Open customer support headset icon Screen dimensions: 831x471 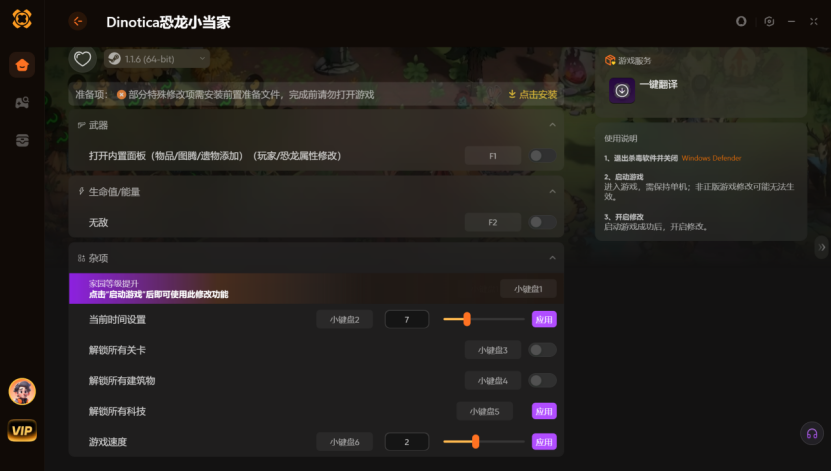(812, 433)
